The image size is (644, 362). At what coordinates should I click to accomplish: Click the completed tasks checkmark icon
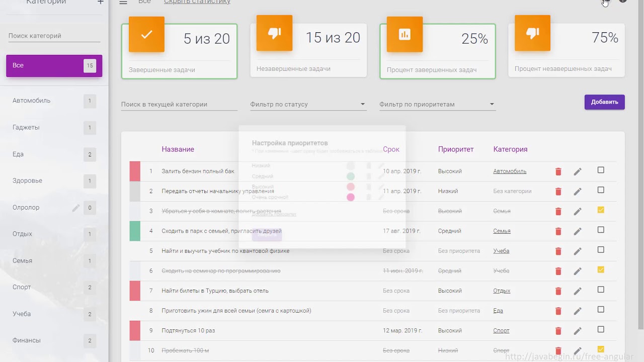coord(146,34)
